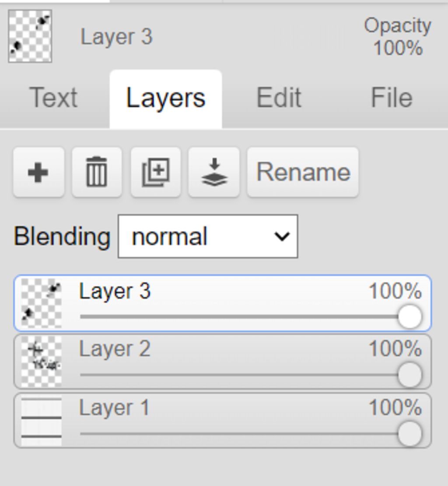This screenshot has height=486, width=448.
Task: Click the Layer 3 thumbnail in list
Action: pyautogui.click(x=42, y=303)
